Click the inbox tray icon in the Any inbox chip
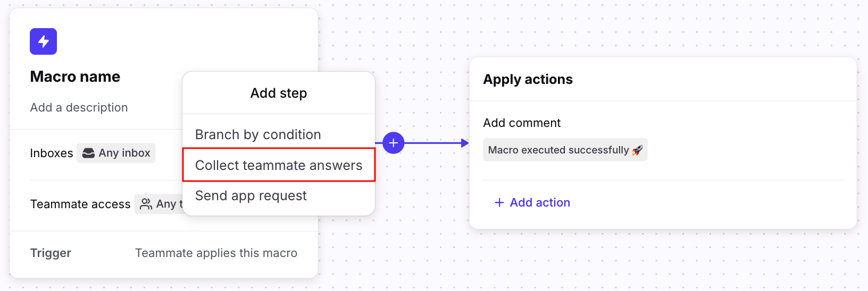Viewport: 868px width, 291px height. [x=88, y=153]
